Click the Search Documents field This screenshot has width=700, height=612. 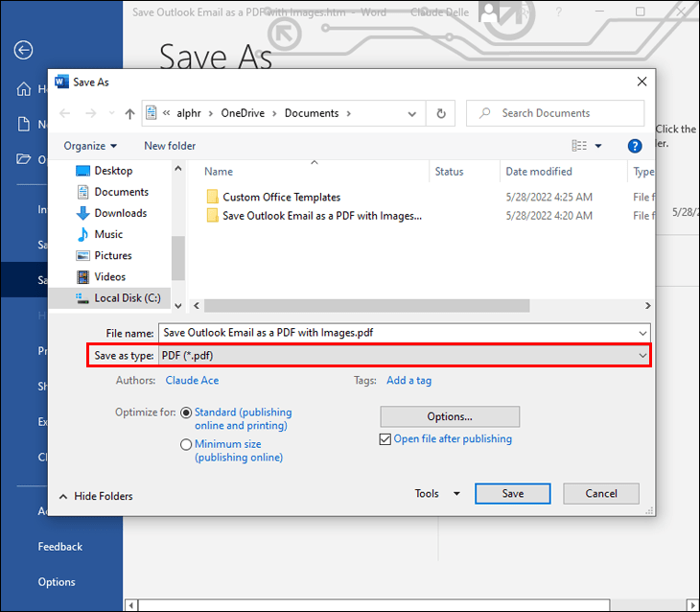tap(555, 113)
